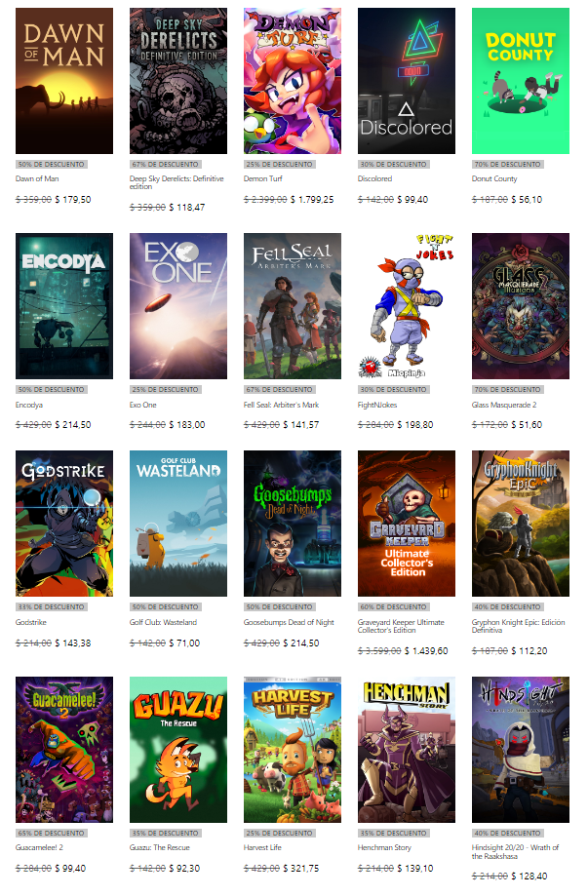Select the Demon Turf game cover
The image size is (588, 896).
click(293, 81)
